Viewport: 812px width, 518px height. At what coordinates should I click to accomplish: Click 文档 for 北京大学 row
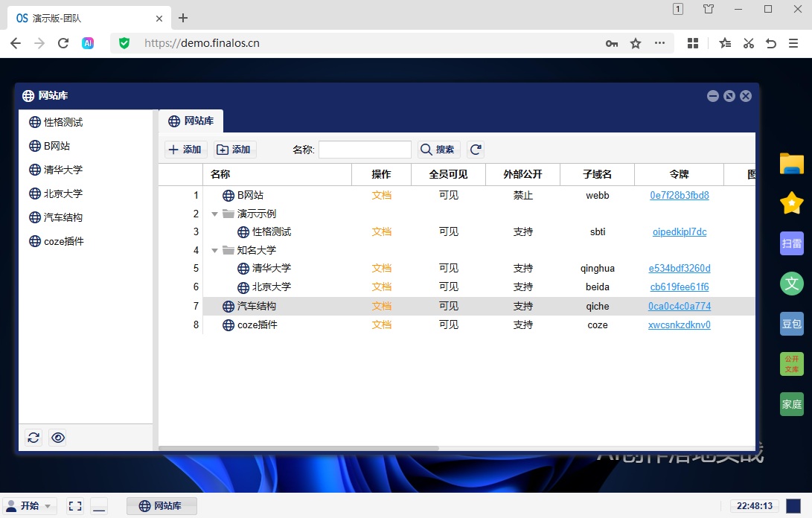(x=381, y=287)
